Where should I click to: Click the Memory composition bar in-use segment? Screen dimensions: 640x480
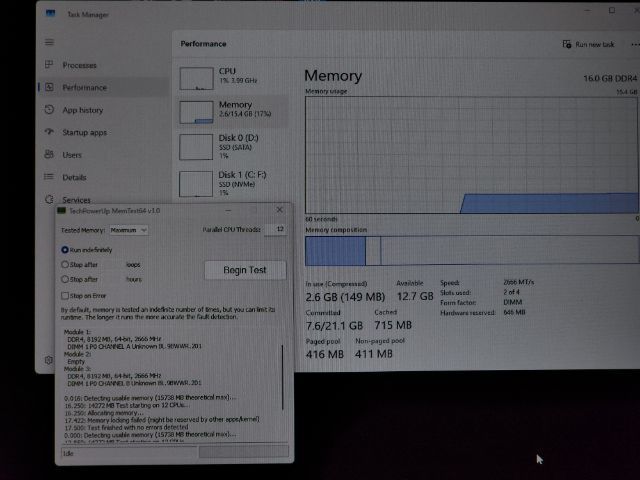point(335,251)
